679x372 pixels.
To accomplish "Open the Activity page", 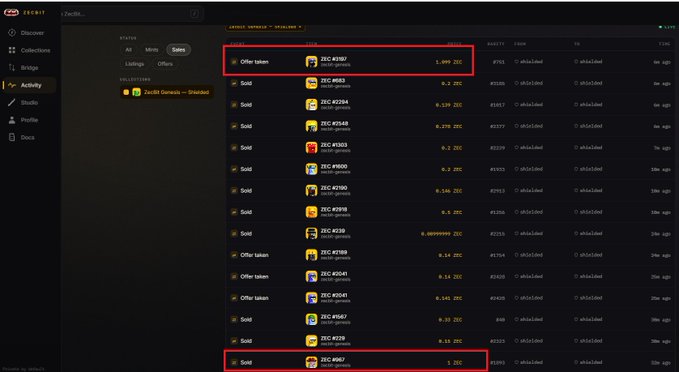I will (31, 85).
